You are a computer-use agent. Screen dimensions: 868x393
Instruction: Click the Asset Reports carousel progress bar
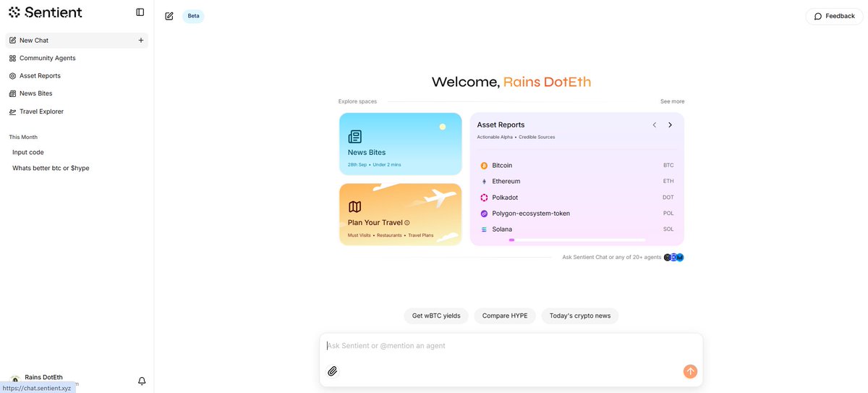point(576,240)
